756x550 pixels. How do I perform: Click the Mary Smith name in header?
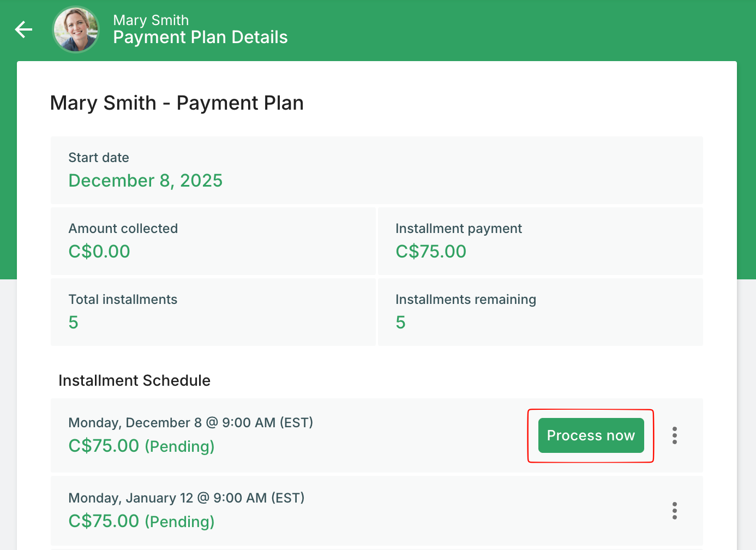pyautogui.click(x=151, y=20)
